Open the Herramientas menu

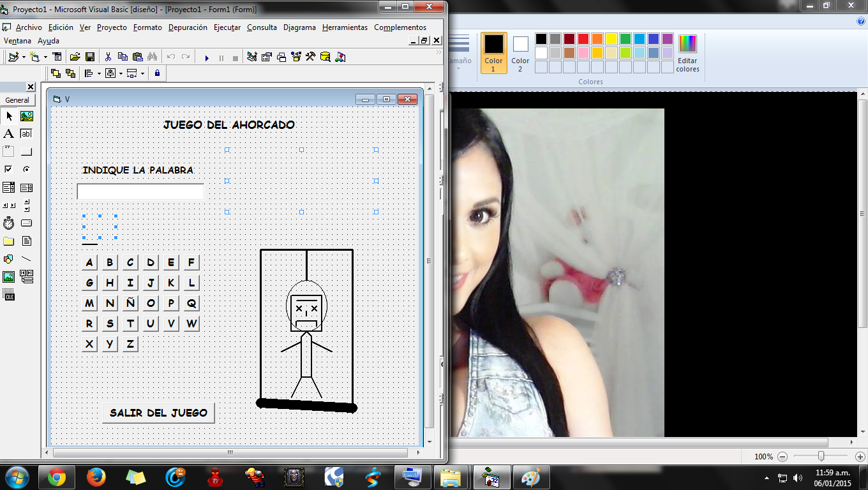coord(345,27)
